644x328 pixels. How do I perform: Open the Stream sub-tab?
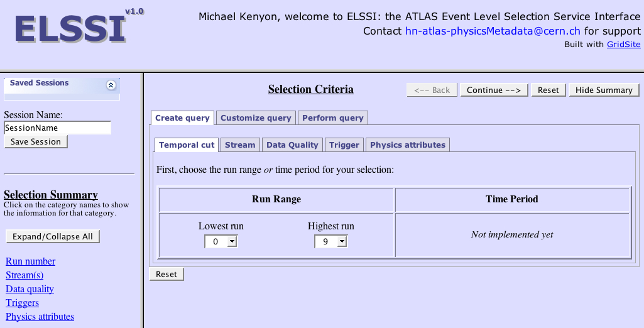click(x=240, y=145)
